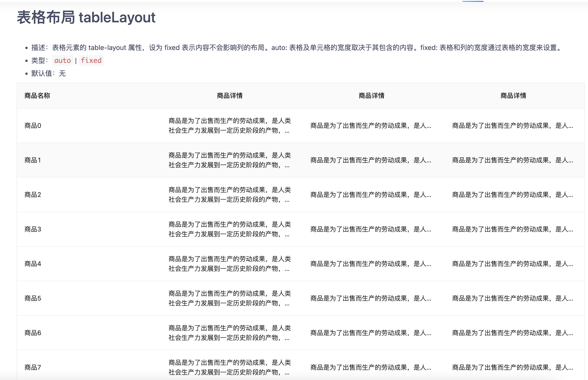Select the 商品1 table row
The image size is (588, 380).
[x=32, y=160]
